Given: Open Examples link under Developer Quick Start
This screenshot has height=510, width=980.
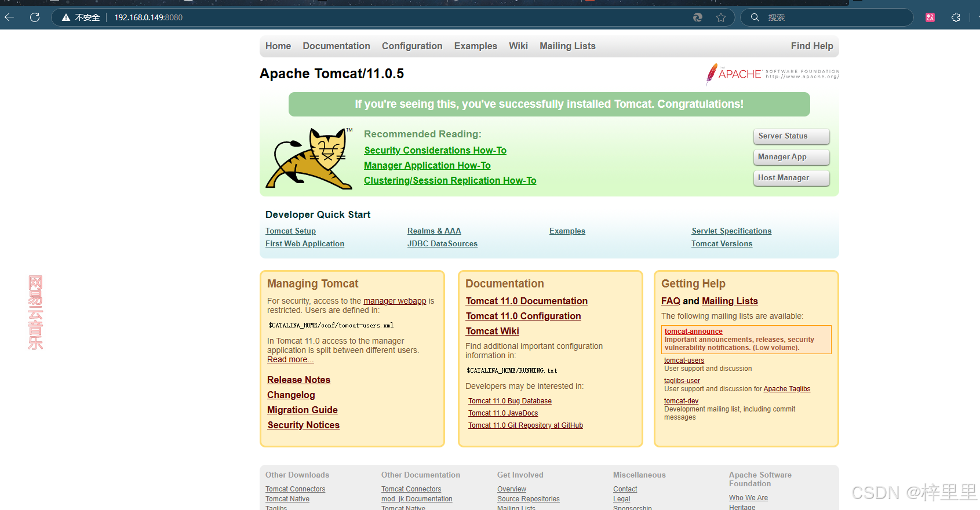Looking at the screenshot, I should 567,231.
